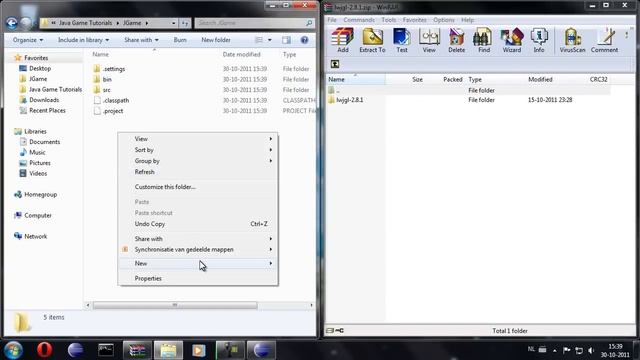Sort Explorer list by Date modified
The height and width of the screenshot is (360, 640).
pyautogui.click(x=241, y=54)
